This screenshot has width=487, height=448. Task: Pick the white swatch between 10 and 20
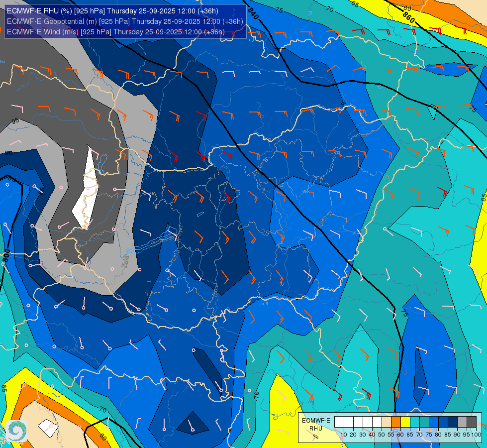pyautogui.click(x=349, y=422)
